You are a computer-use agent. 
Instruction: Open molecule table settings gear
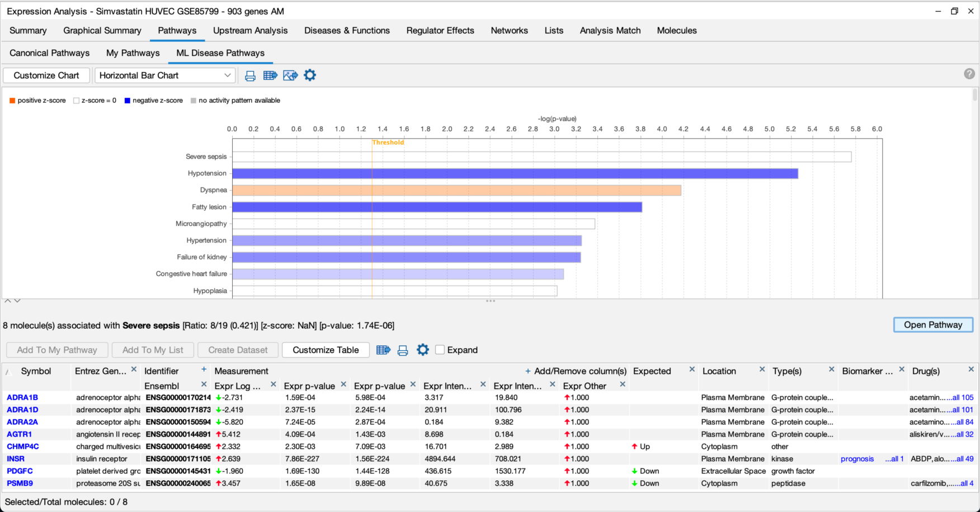423,350
